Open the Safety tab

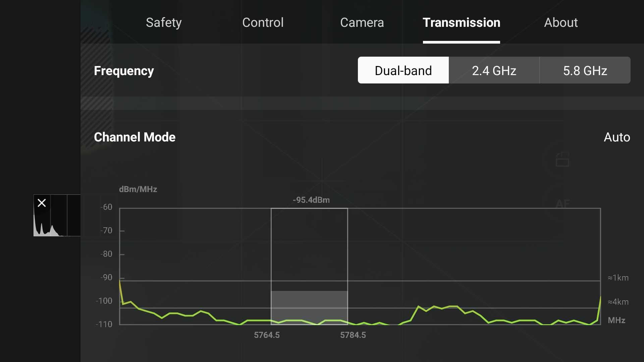[x=164, y=22]
